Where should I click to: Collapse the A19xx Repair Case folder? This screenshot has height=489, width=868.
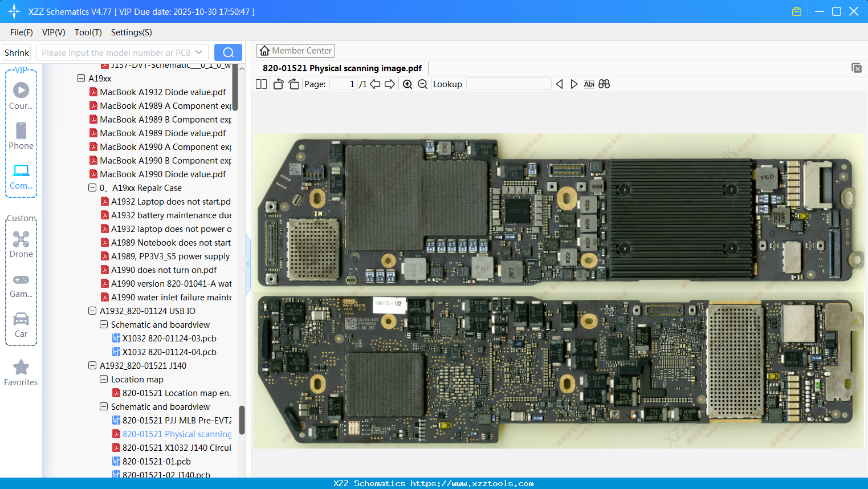pos(92,188)
